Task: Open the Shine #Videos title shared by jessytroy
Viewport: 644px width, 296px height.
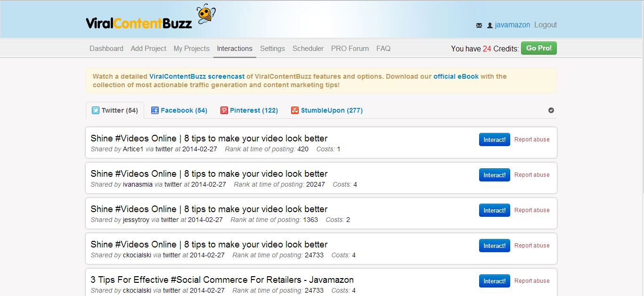Action: tap(209, 209)
